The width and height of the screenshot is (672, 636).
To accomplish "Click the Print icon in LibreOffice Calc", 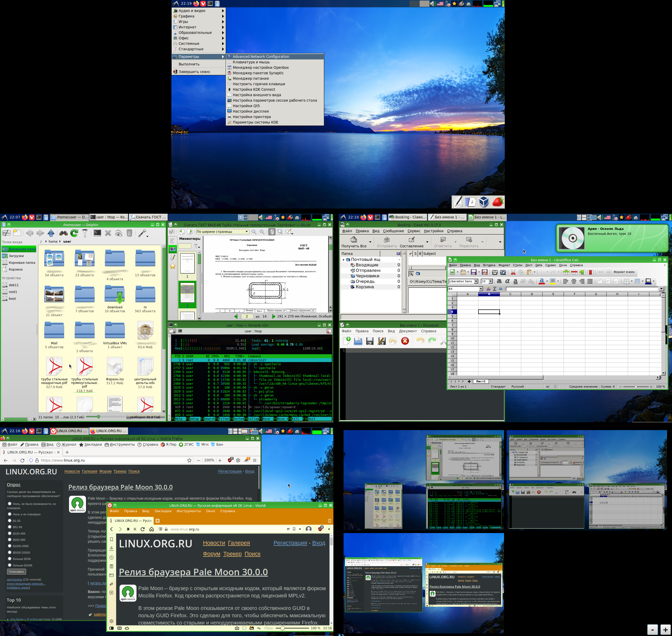I will (x=495, y=272).
